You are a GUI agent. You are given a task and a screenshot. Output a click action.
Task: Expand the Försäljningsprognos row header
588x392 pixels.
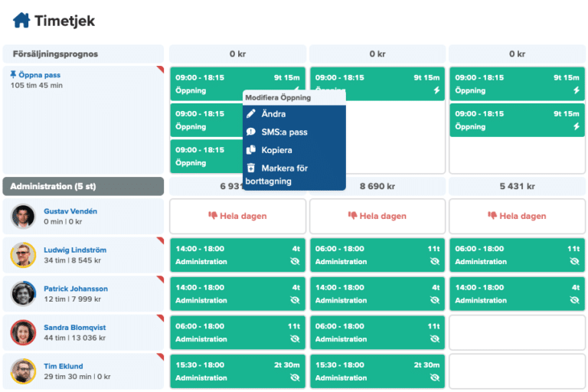click(83, 54)
